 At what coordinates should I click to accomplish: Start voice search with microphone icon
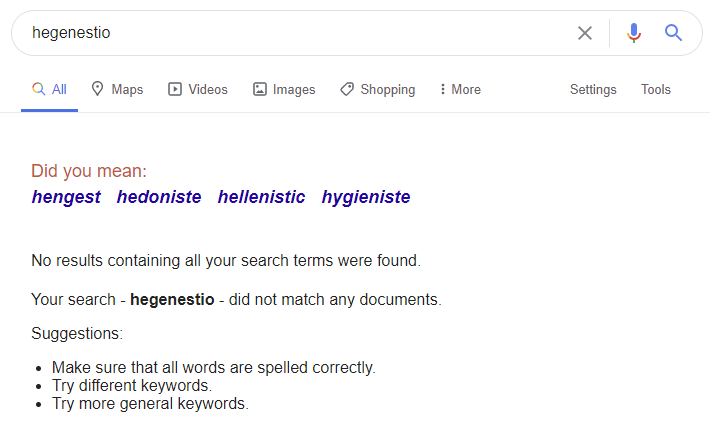click(x=634, y=33)
